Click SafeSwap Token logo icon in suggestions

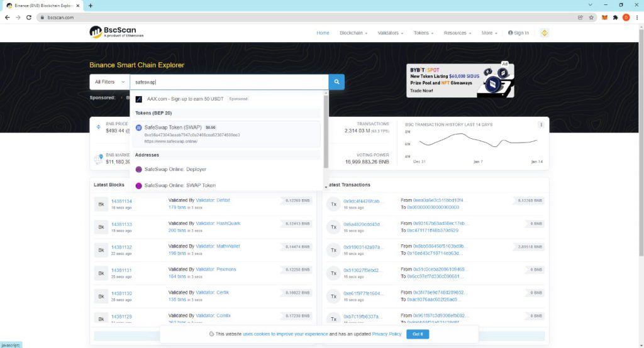(x=139, y=128)
